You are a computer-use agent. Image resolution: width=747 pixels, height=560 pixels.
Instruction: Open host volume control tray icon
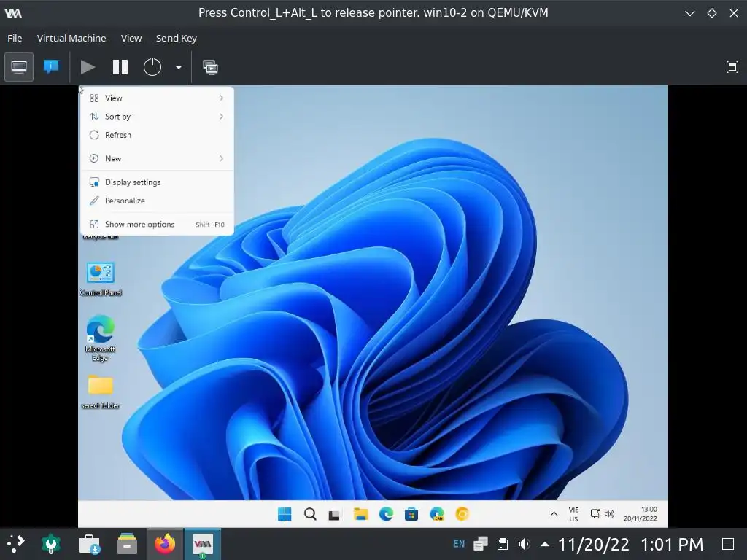524,544
